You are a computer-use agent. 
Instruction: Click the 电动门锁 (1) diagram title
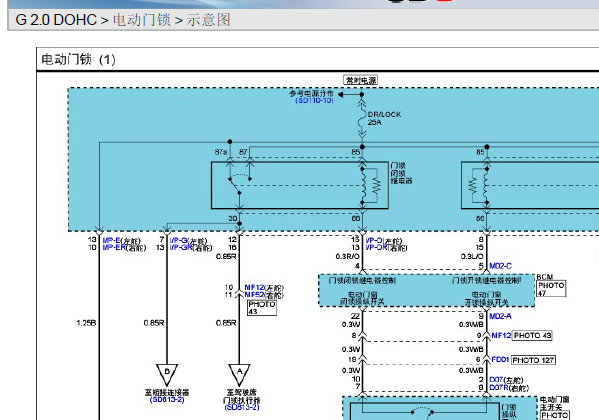pyautogui.click(x=78, y=59)
